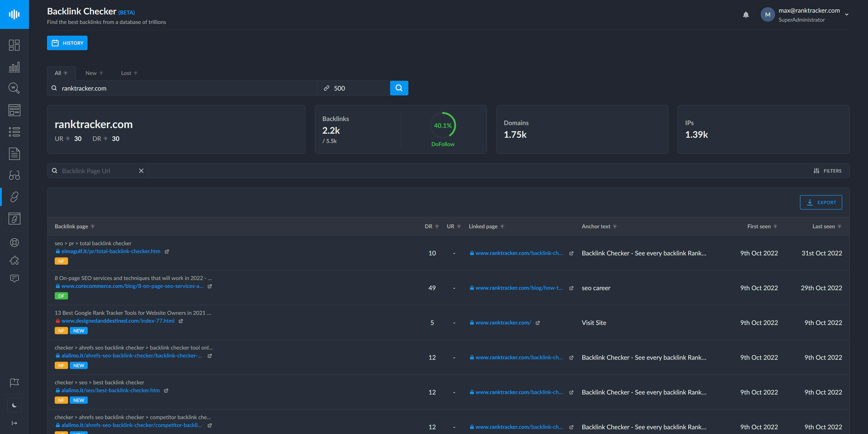Click the '31st Oct 2022' last seen date

(821, 253)
